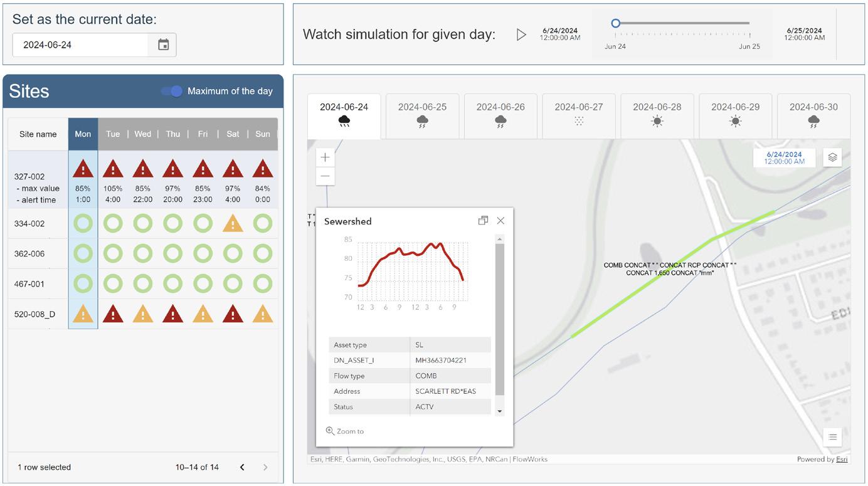
Task: Click the timeline slider handle
Action: click(615, 23)
